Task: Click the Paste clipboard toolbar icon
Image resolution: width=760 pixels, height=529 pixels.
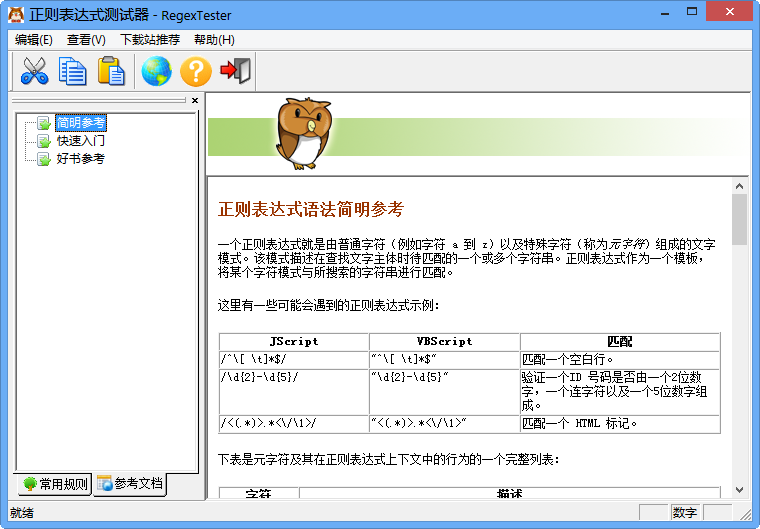Action: click(111, 71)
